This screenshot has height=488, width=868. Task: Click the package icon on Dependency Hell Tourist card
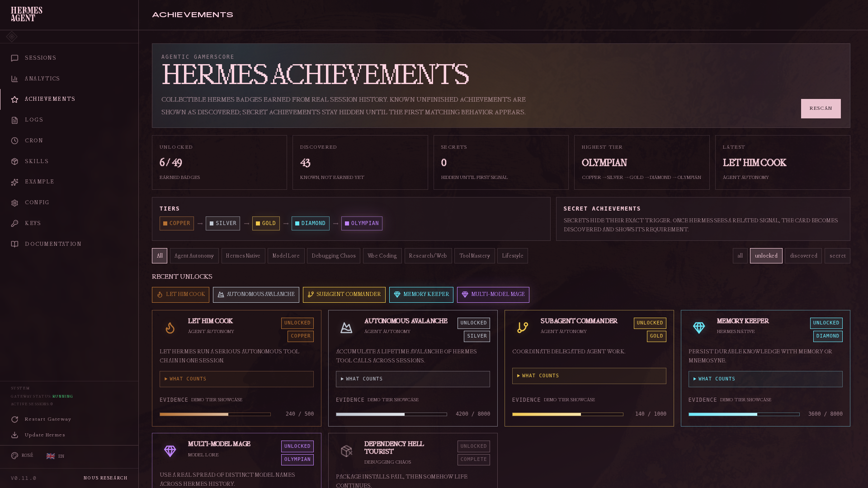click(346, 451)
